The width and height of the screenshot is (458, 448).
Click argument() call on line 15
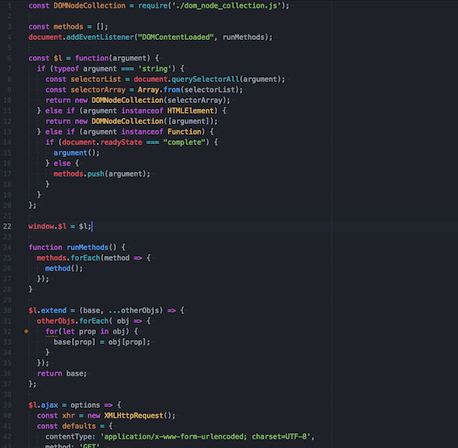click(x=75, y=153)
